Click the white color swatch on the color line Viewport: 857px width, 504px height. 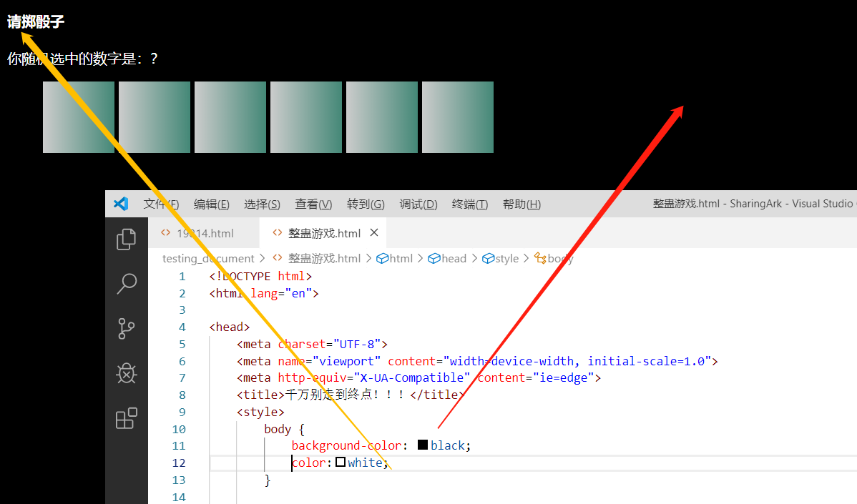[x=340, y=462]
